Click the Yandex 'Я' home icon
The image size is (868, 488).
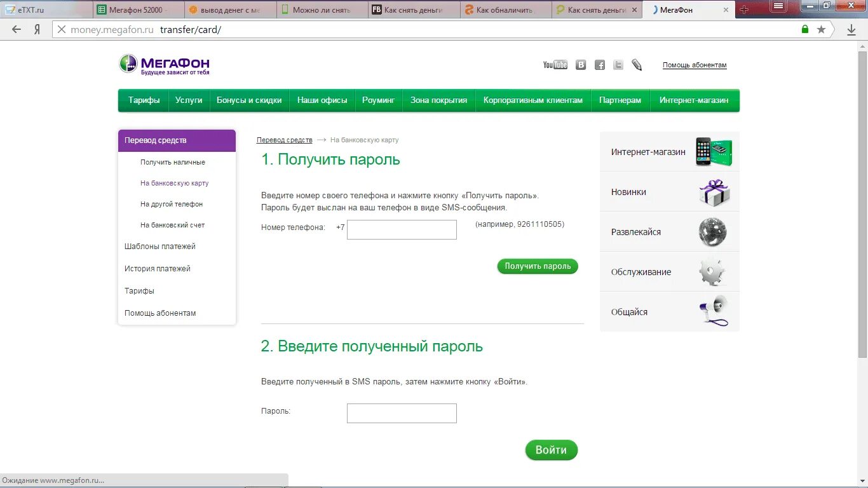tap(37, 29)
